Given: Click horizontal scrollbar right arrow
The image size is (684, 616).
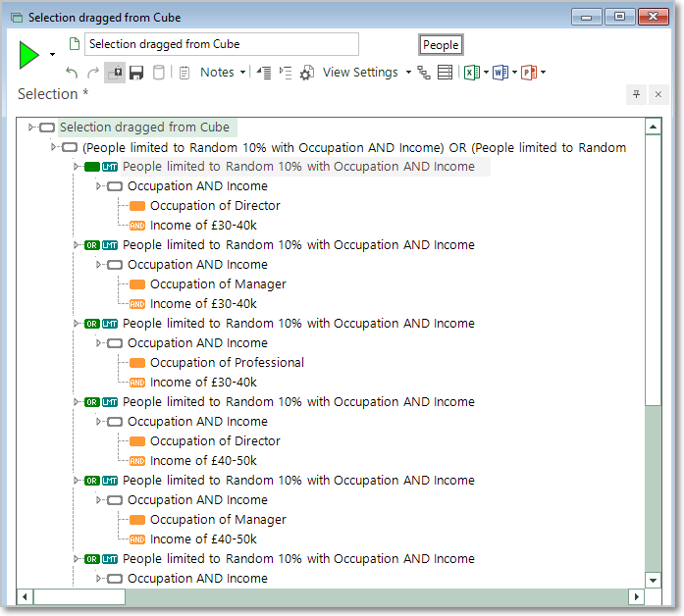Looking at the screenshot, I should point(637,596).
